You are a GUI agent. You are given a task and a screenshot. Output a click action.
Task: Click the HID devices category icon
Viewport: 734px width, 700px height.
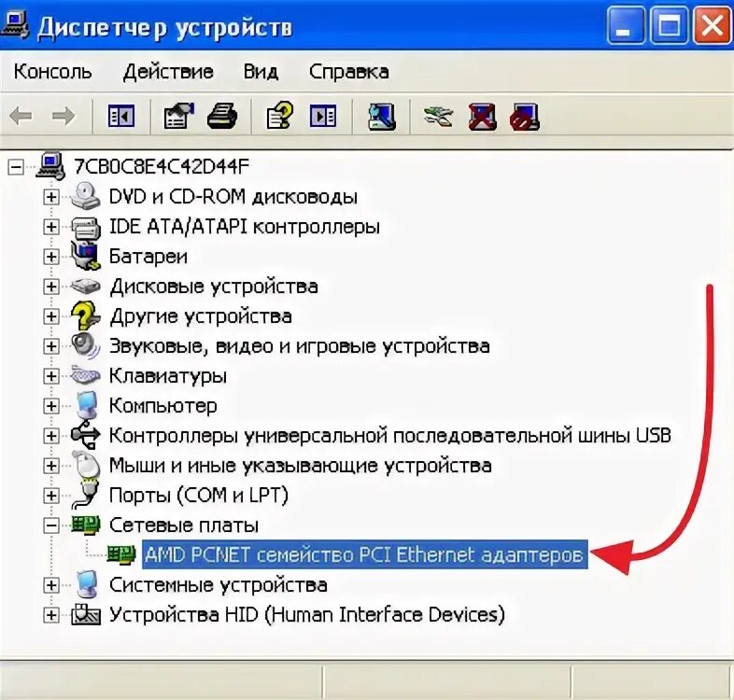pos(86,614)
